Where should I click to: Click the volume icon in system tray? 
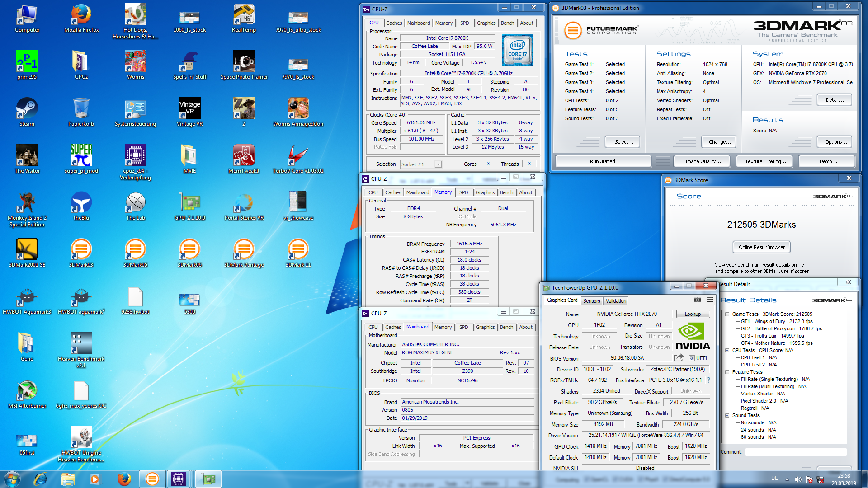point(798,479)
